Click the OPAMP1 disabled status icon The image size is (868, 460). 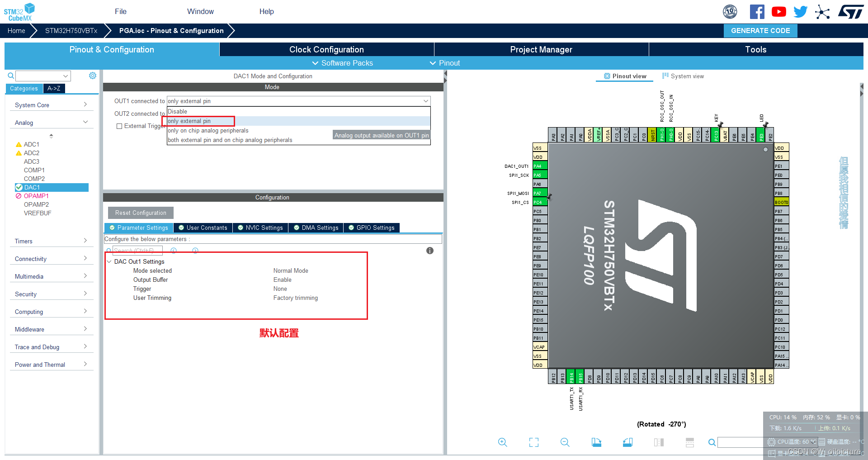[19, 196]
